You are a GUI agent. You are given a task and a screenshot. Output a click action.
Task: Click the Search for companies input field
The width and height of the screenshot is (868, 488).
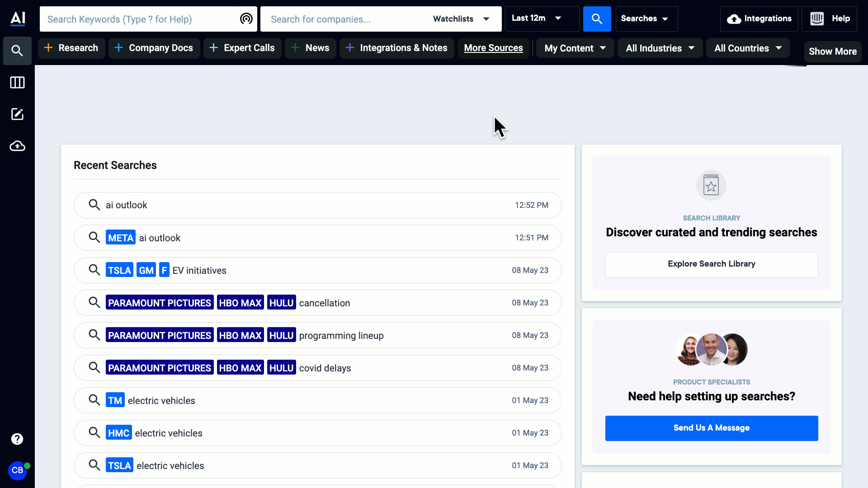click(344, 19)
